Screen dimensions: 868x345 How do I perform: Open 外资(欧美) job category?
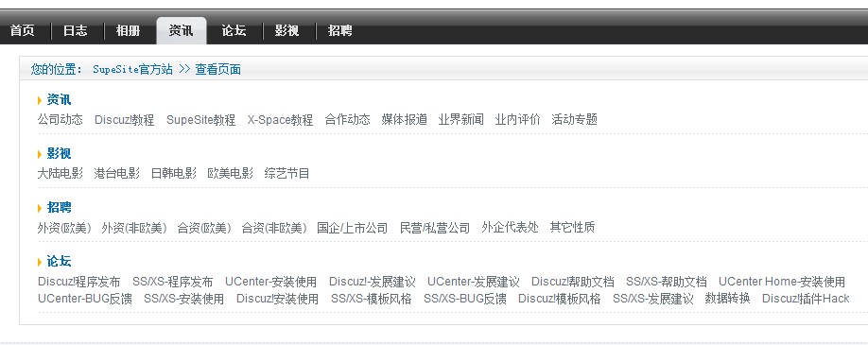click(63, 227)
